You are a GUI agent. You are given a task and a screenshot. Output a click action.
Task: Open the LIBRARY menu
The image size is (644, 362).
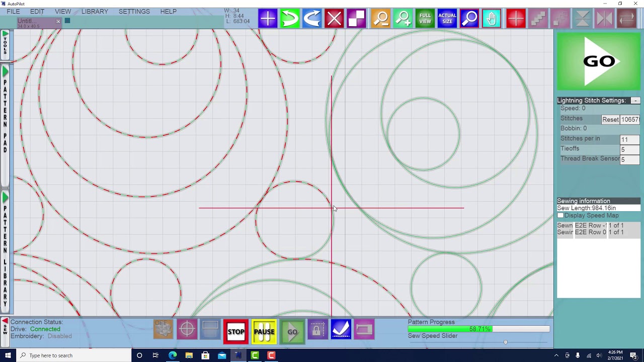pos(95,11)
